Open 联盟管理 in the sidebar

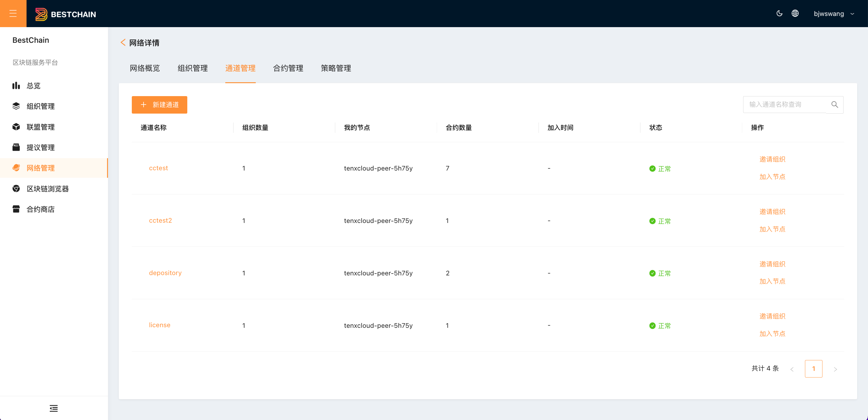[x=54, y=127]
